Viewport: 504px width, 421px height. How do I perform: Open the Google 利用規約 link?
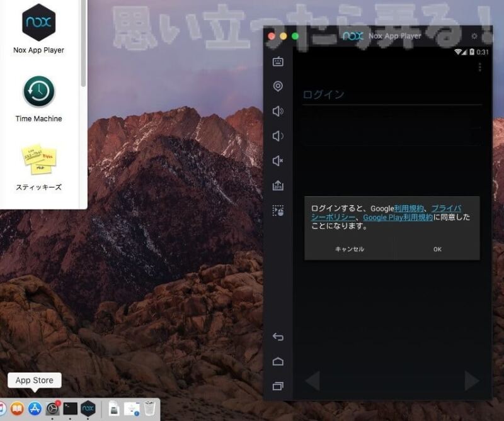[x=408, y=208]
